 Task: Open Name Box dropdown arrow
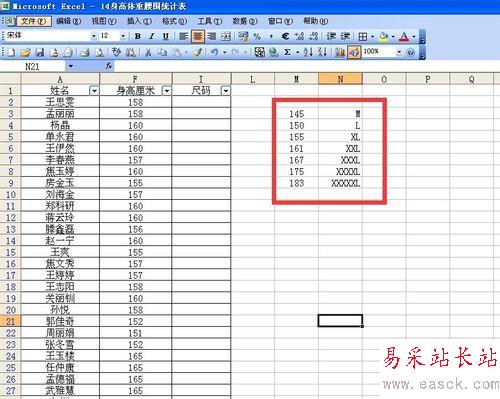(x=71, y=67)
